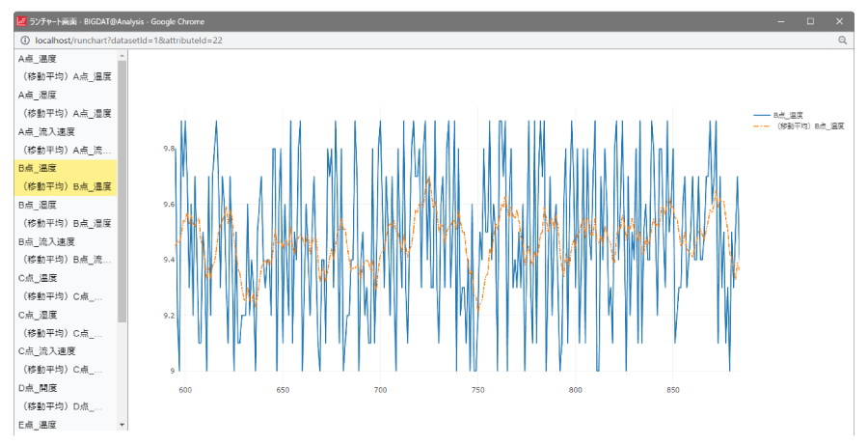
Task: Click the zoom magnifier icon in address bar
Action: 842,41
